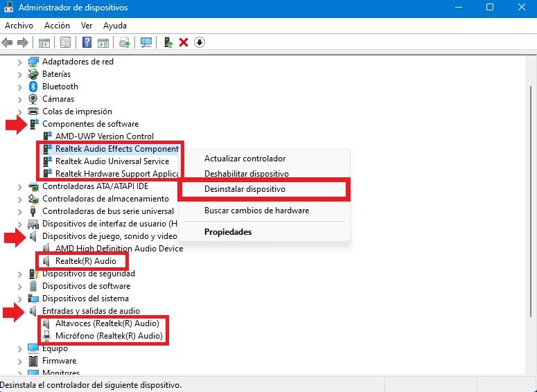Select AMD High Definition Audio Device
Screen dimensions: 537x392
[x=119, y=249]
